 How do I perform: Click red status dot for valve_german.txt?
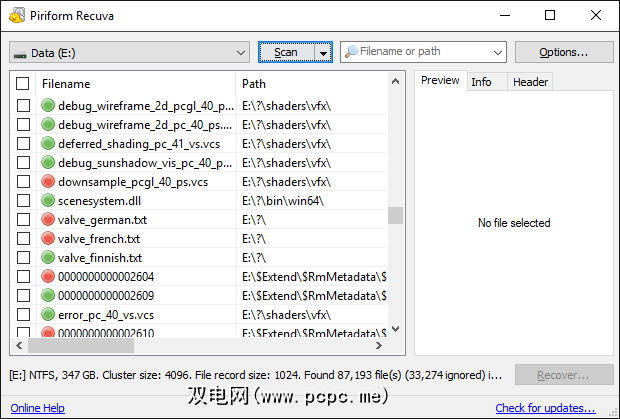point(48,219)
